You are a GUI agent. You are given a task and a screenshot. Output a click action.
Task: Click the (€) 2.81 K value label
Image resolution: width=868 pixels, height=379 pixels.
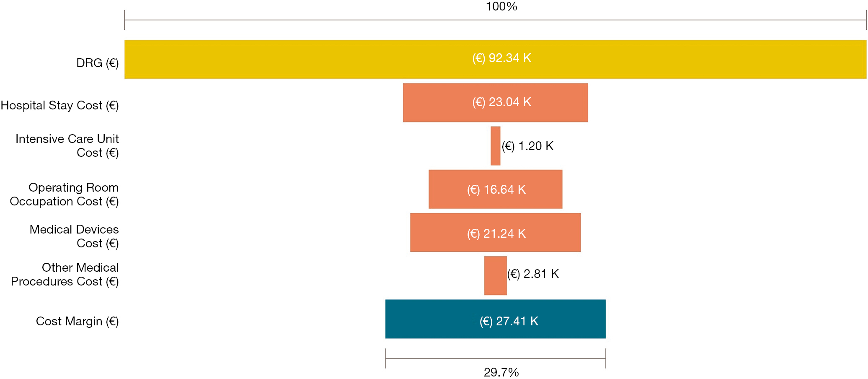[533, 274]
